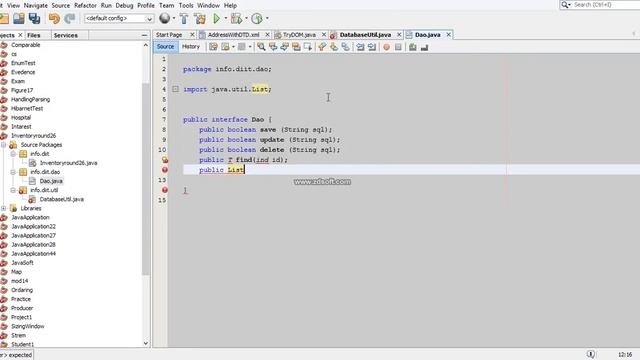Close the Dao.java tab
Screen dimensions: 640x360
click(448, 35)
